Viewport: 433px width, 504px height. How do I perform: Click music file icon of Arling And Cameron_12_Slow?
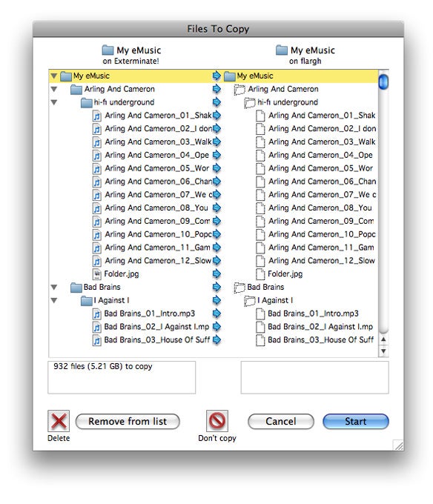(97, 261)
